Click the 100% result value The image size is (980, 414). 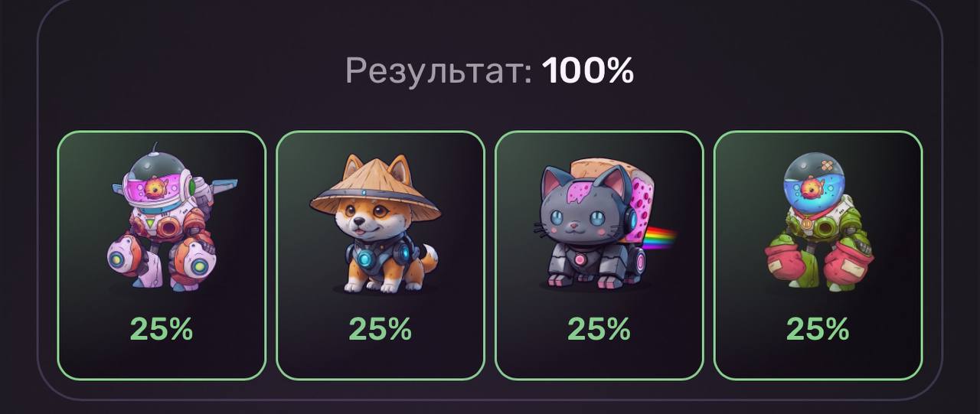point(588,71)
